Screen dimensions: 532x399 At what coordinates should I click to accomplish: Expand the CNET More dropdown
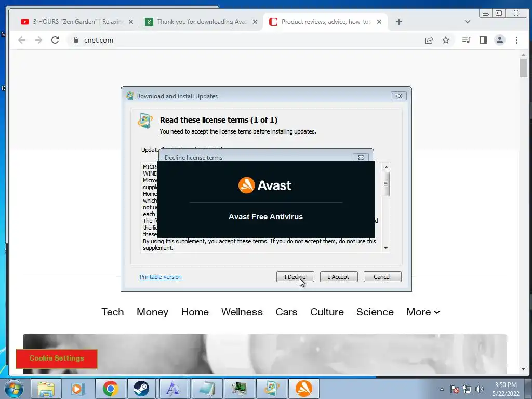tap(423, 312)
